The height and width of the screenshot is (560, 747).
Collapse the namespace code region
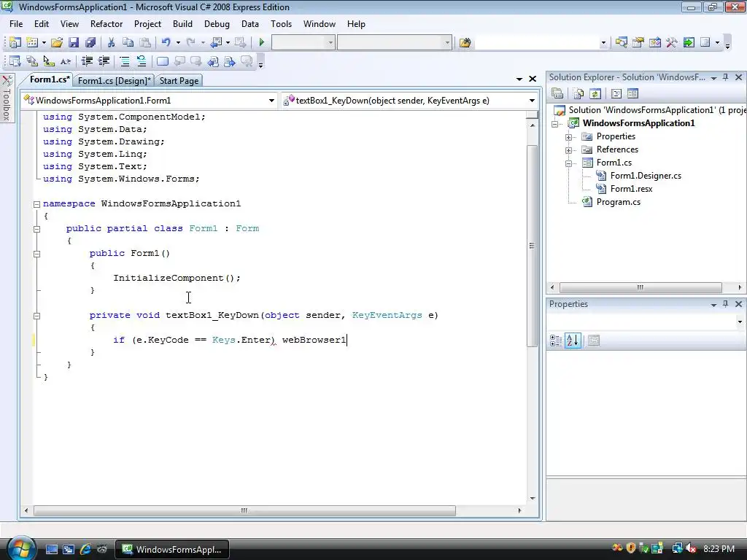[x=36, y=204]
